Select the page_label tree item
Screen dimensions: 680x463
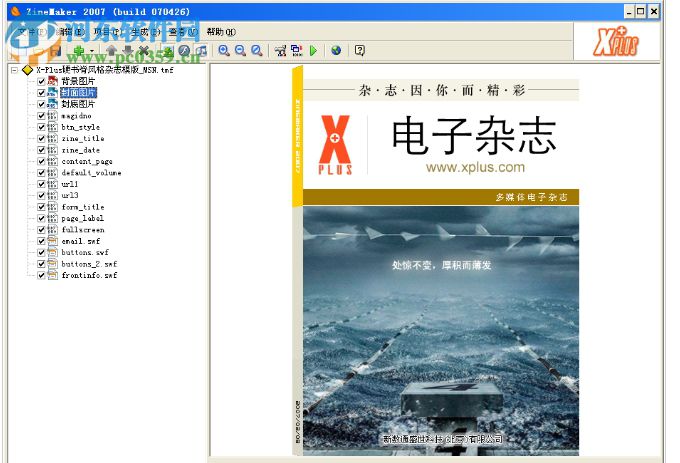[82, 218]
